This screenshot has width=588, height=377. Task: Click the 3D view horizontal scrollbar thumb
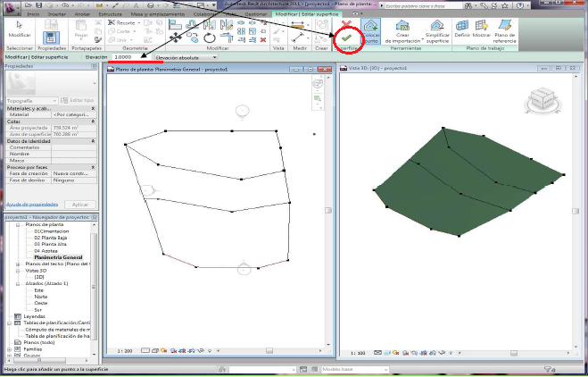click(x=514, y=354)
